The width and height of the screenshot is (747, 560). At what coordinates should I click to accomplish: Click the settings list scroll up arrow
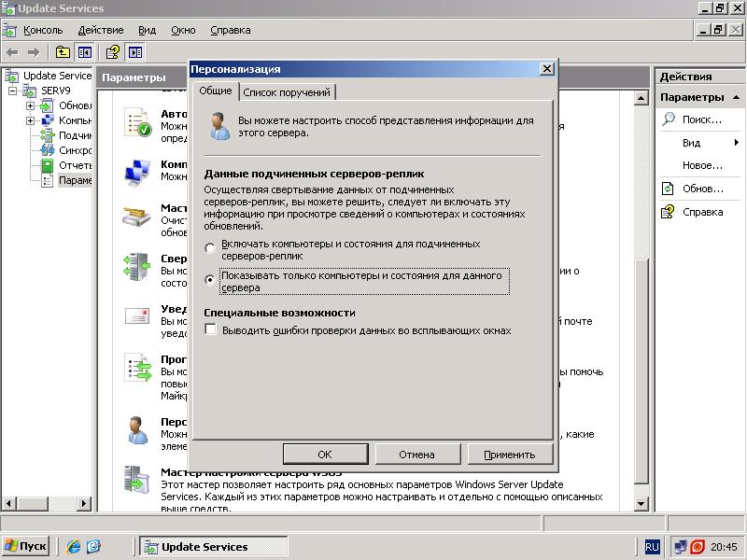click(x=641, y=99)
